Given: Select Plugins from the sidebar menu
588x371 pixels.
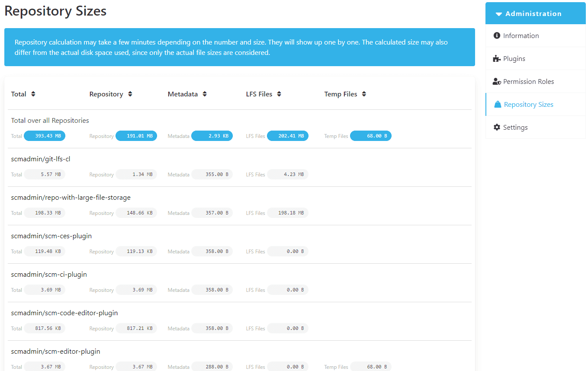Looking at the screenshot, I should pyautogui.click(x=513, y=58).
